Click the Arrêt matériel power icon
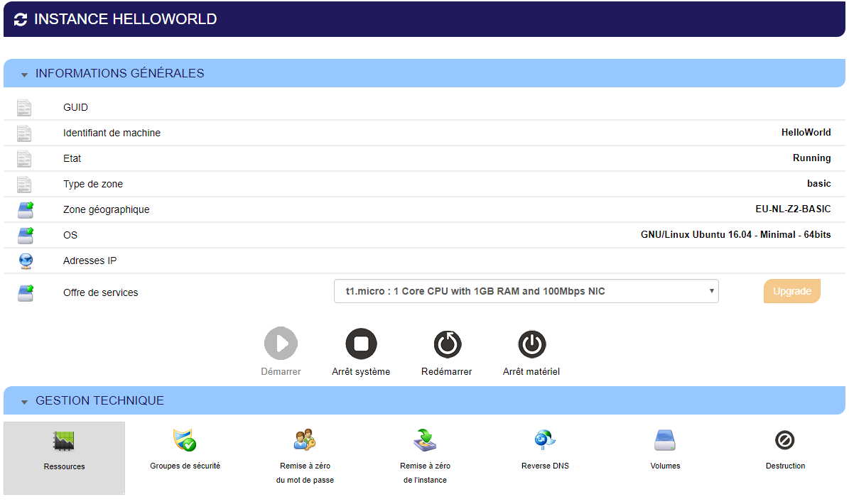849x504 pixels. [x=531, y=344]
